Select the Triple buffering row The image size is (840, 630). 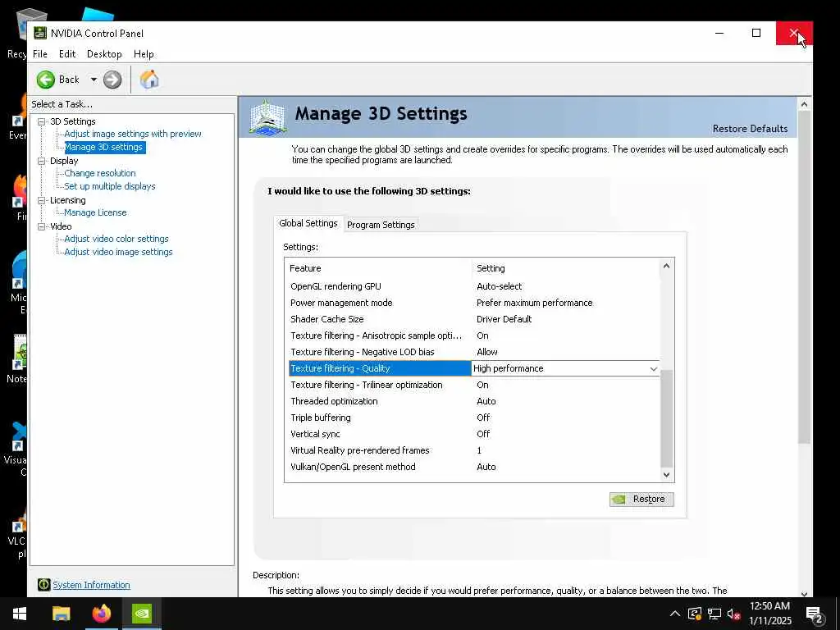click(x=474, y=418)
